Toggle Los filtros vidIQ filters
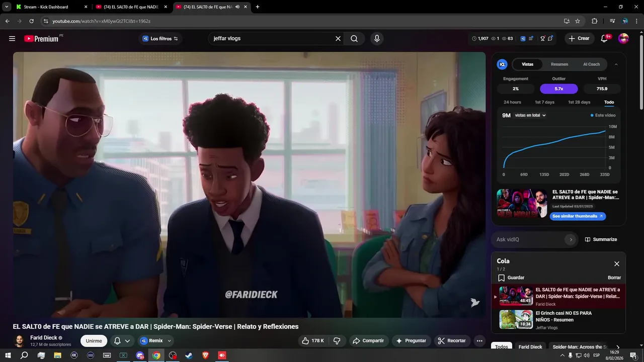This screenshot has width=644, height=362. [160, 39]
